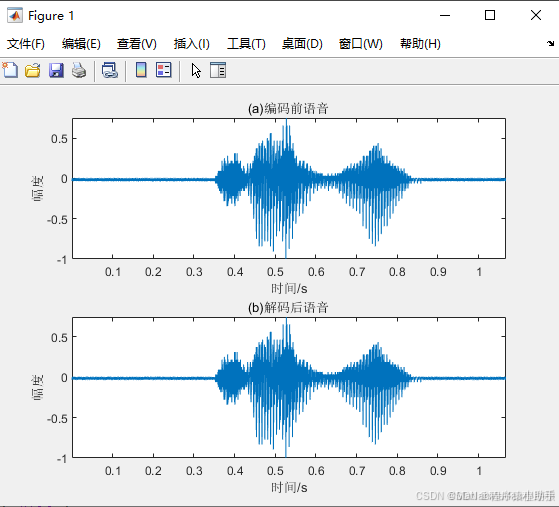Click the upper plot's 时间/s axis label
This screenshot has width=559, height=507.
289,288
